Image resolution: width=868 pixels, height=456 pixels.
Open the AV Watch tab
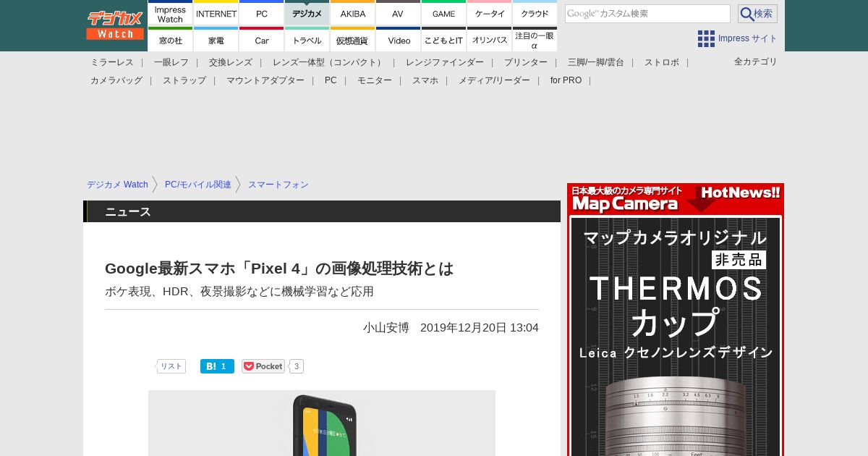tap(398, 14)
